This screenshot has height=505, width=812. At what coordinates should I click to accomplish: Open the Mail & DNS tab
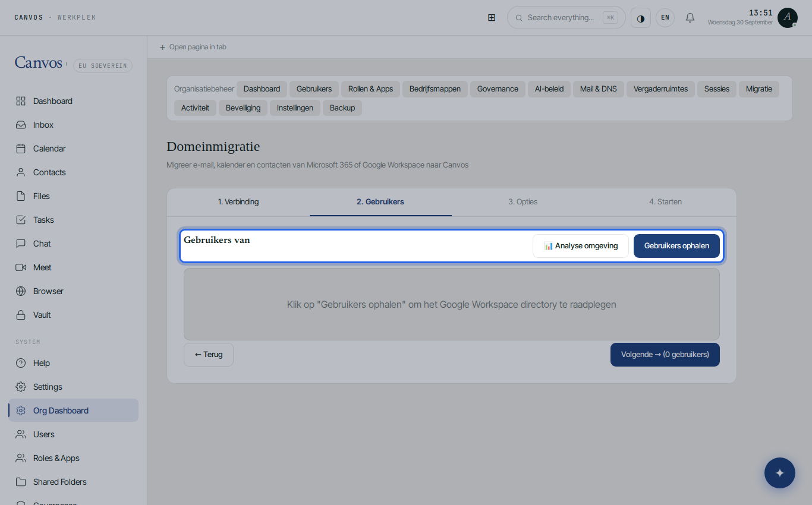599,89
